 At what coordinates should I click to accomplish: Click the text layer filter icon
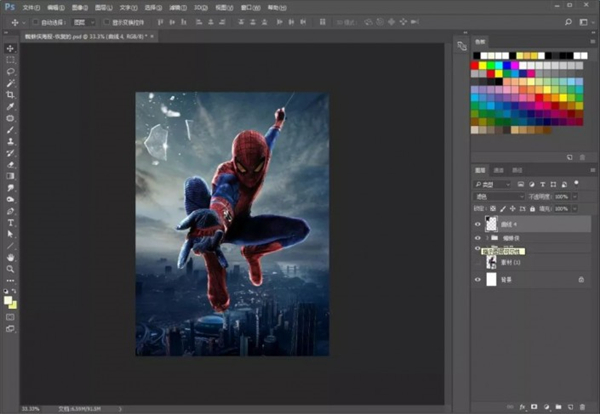(x=542, y=185)
